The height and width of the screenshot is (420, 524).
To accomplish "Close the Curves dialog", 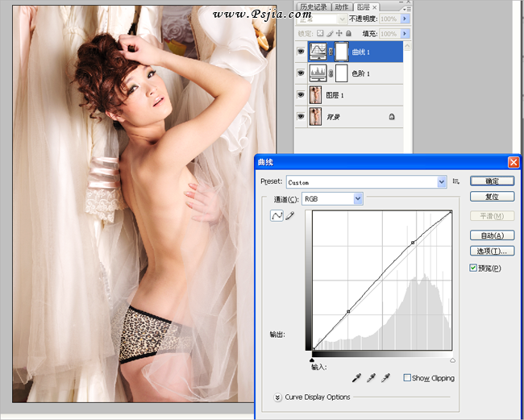I will point(514,162).
